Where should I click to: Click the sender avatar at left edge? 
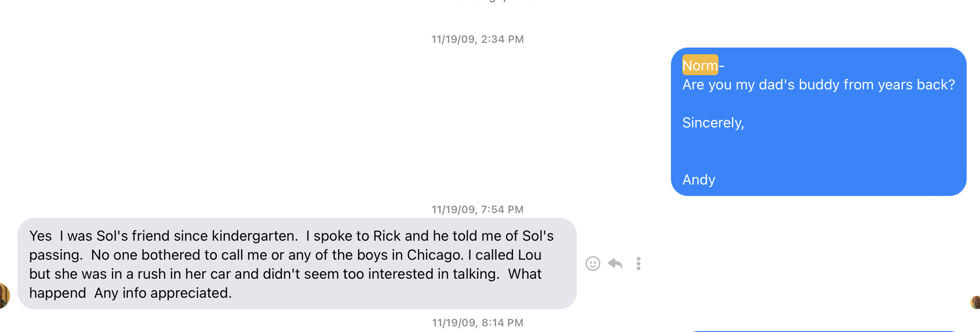4,295
